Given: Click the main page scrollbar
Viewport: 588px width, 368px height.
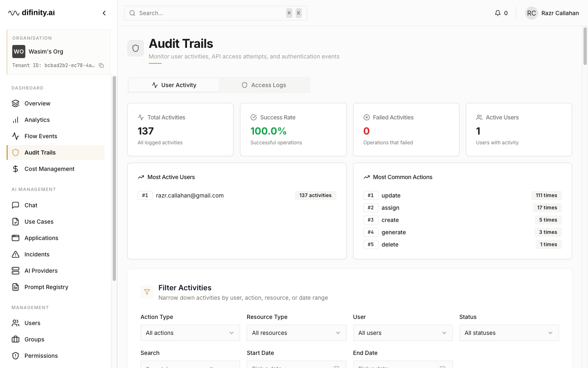Looking at the screenshot, I should click(585, 46).
